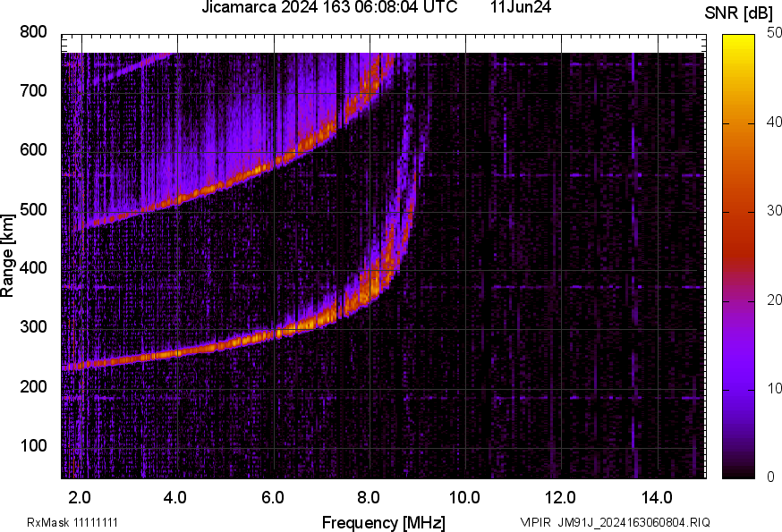782x532 pixels.
Task: Click the bright echo trace at 6 MHz, 290 km
Action: click(x=275, y=334)
